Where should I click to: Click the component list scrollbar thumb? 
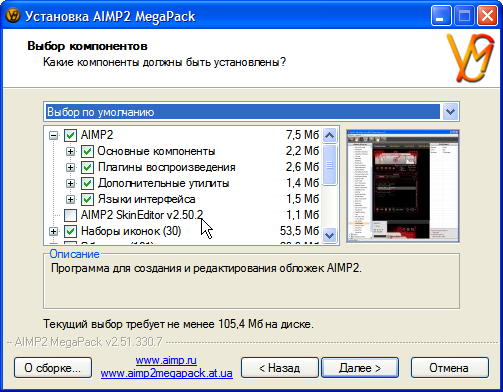click(329, 165)
